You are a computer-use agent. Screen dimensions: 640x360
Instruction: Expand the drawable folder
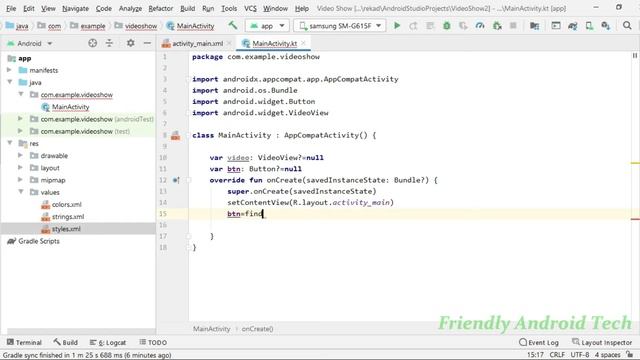20,156
